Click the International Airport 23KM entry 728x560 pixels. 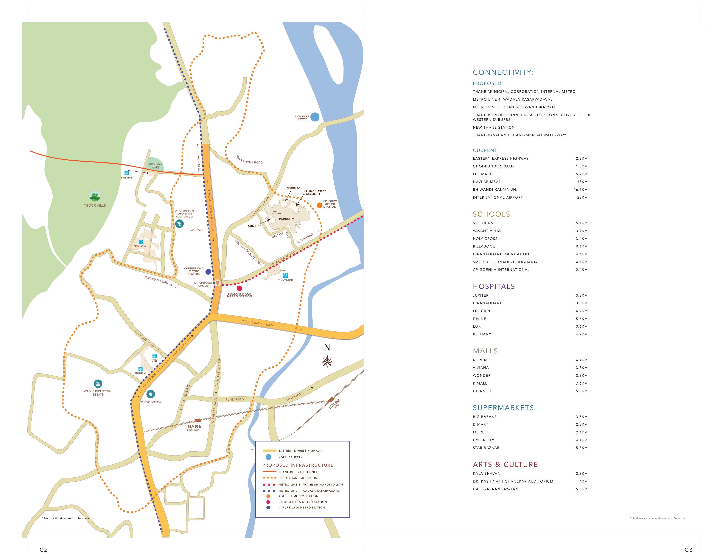(530, 198)
